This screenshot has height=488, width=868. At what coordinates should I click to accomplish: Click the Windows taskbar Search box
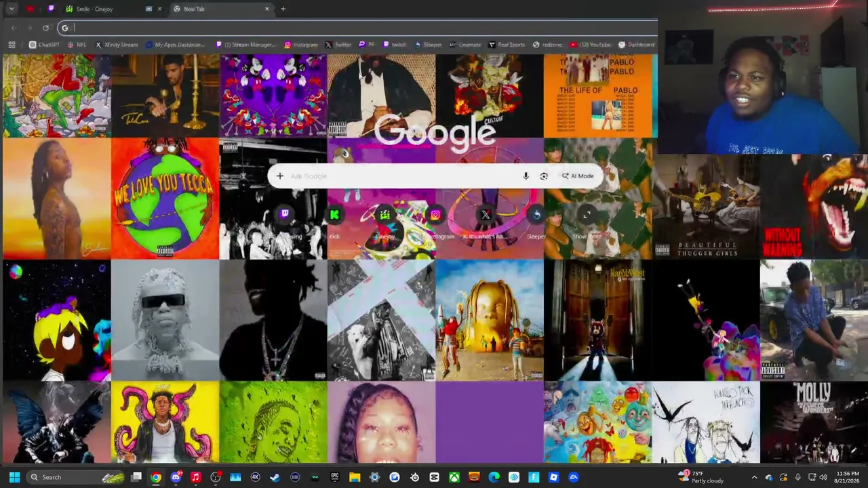pos(77,477)
